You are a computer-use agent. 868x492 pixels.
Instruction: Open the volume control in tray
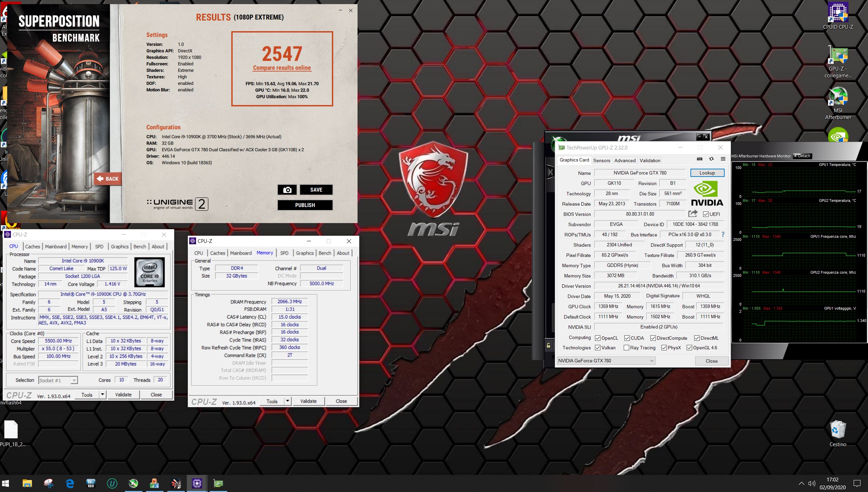click(811, 483)
